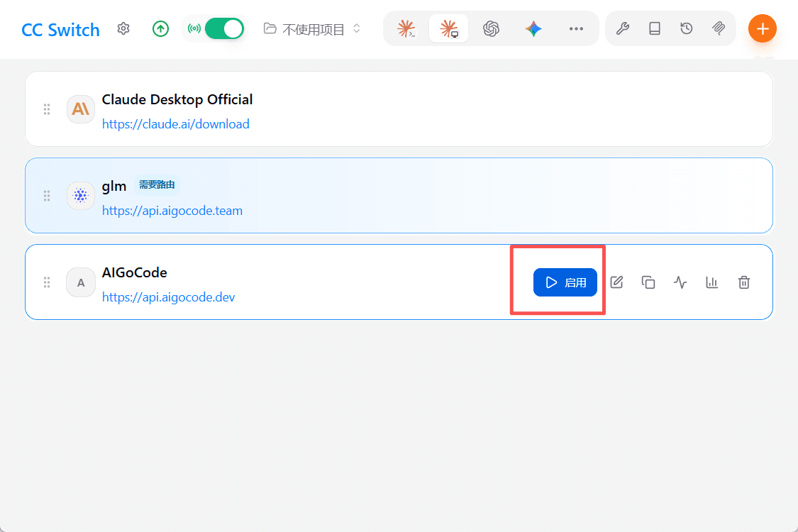Duplicate the AIGoCode provider
Viewport: 798px width, 532px height.
pyautogui.click(x=648, y=282)
